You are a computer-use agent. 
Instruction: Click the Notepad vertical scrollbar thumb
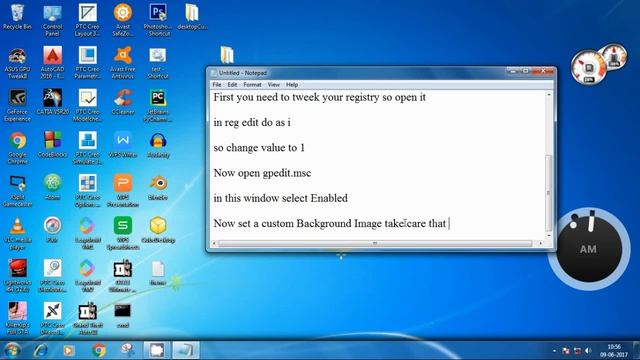point(549,193)
